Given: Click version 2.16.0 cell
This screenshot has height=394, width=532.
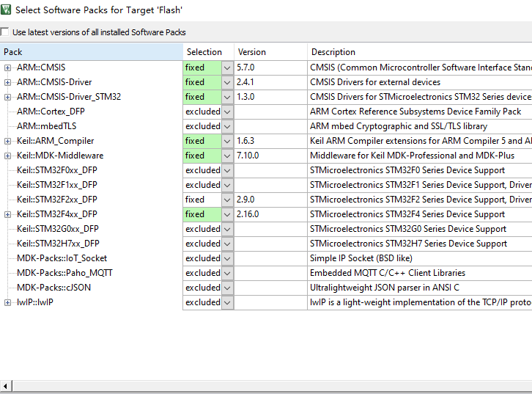Looking at the screenshot, I should click(270, 214).
